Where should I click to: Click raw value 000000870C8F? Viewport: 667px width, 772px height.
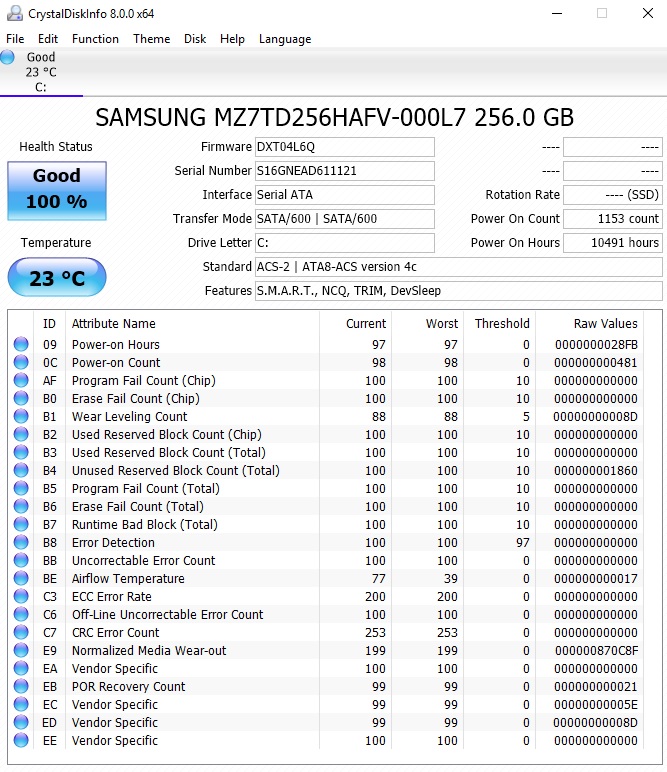coord(597,650)
